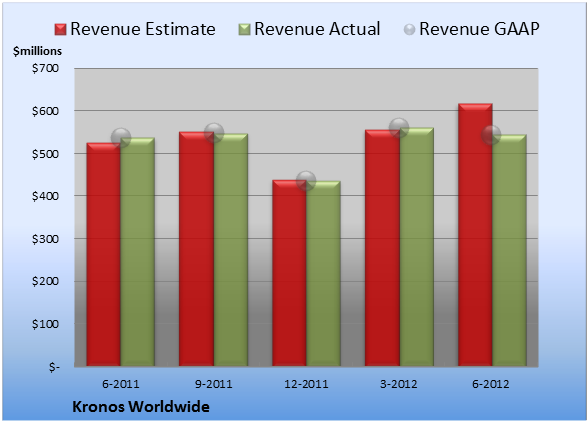Select the red estimate bar for 6-2012
This screenshot has height=422, width=588.
(x=476, y=235)
